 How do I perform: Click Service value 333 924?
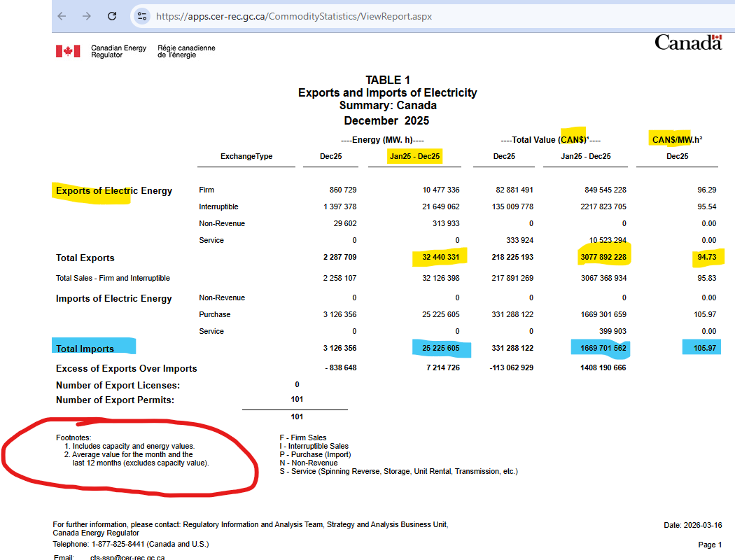[x=519, y=240]
